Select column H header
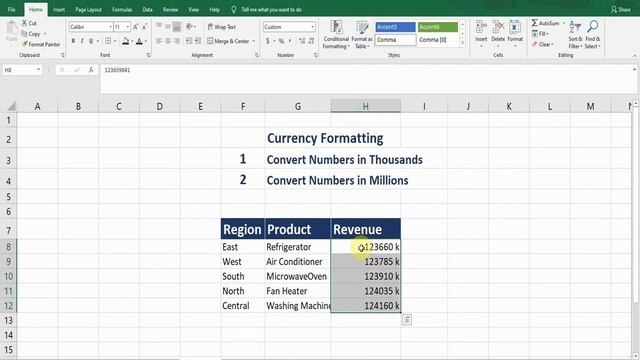This screenshot has height=360, width=640. [365, 106]
